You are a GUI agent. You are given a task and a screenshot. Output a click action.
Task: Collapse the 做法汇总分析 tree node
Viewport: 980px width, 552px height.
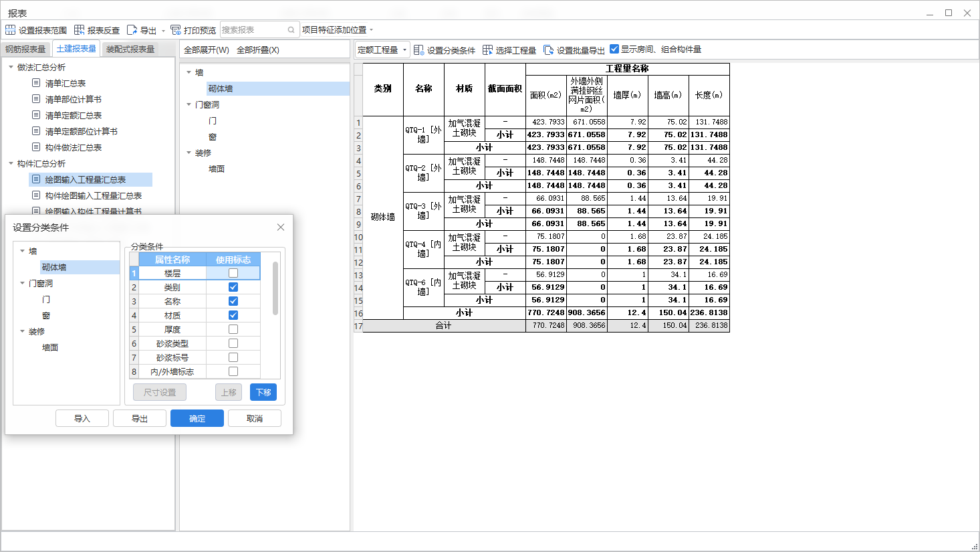[11, 67]
